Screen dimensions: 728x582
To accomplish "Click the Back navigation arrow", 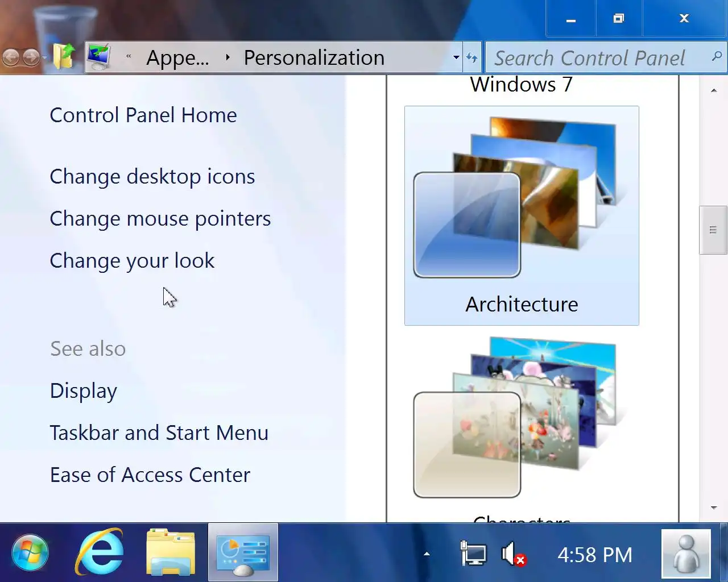I will tap(11, 57).
